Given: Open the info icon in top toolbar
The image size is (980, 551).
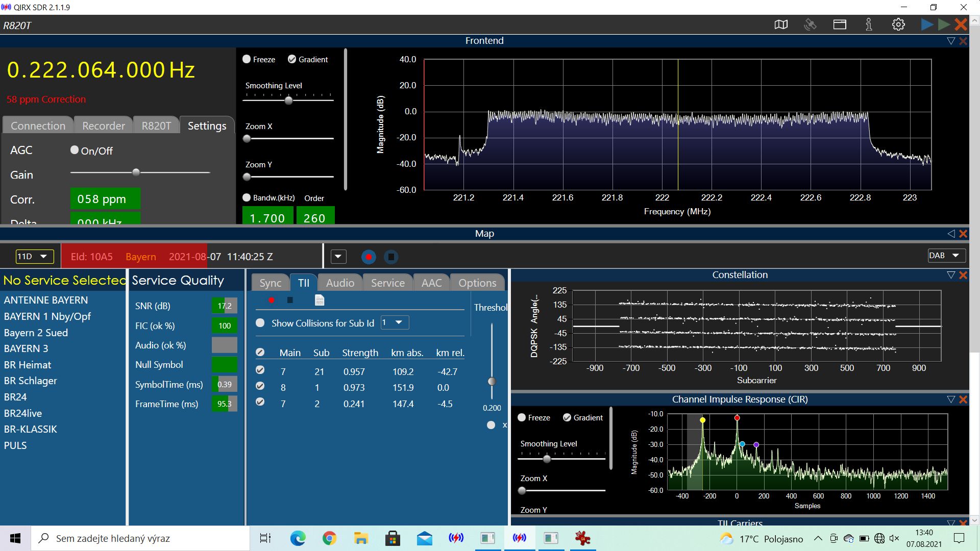Looking at the screenshot, I should coord(869,24).
